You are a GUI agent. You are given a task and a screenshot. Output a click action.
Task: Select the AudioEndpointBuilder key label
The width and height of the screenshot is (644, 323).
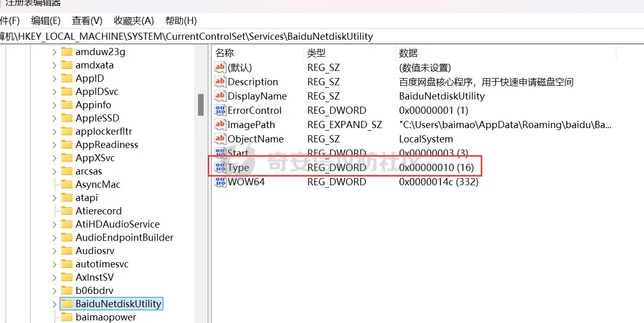click(125, 237)
